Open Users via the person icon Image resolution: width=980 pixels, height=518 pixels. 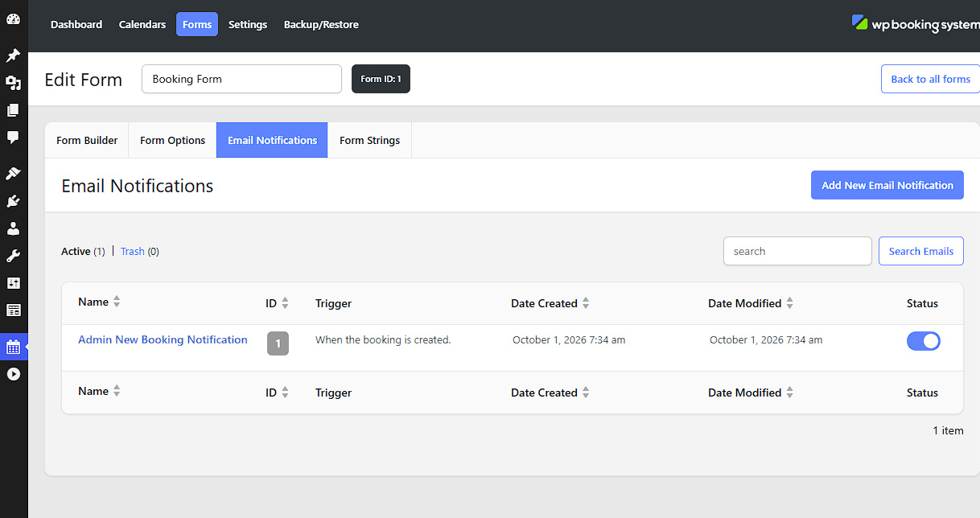(x=13, y=228)
